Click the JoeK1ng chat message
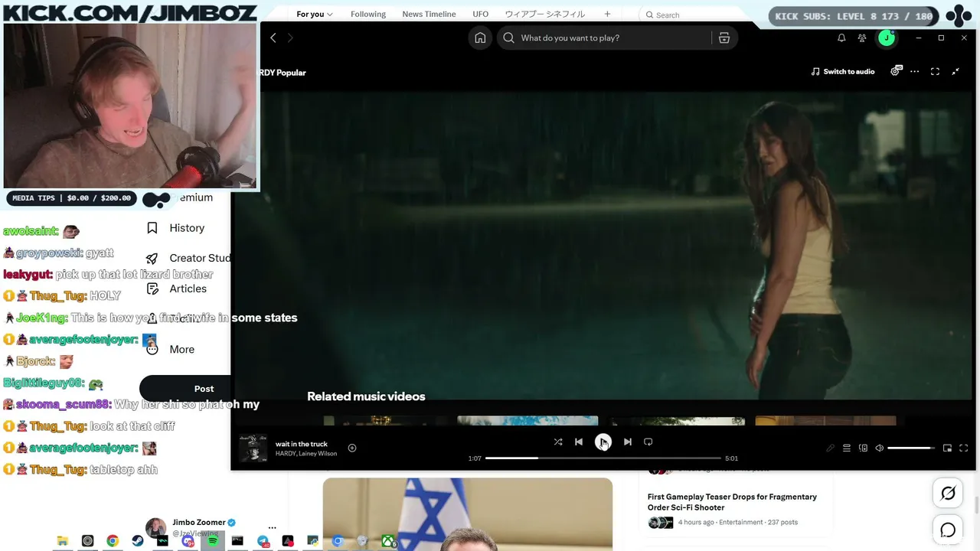This screenshot has width=980, height=551. [151, 318]
